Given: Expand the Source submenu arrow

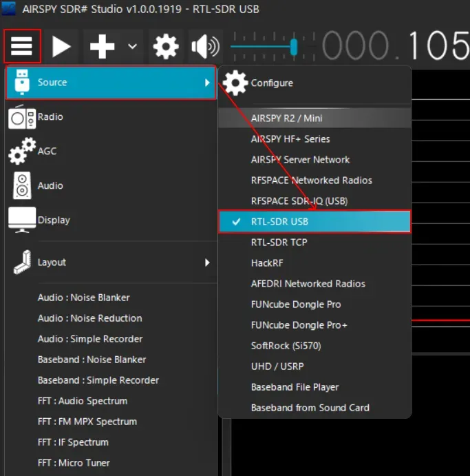Looking at the screenshot, I should [x=207, y=82].
